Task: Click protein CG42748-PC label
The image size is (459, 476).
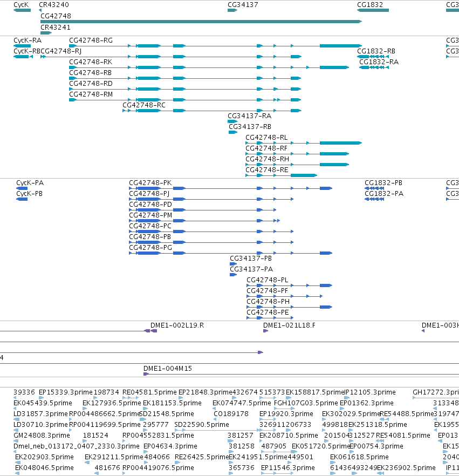Action: click(x=150, y=226)
